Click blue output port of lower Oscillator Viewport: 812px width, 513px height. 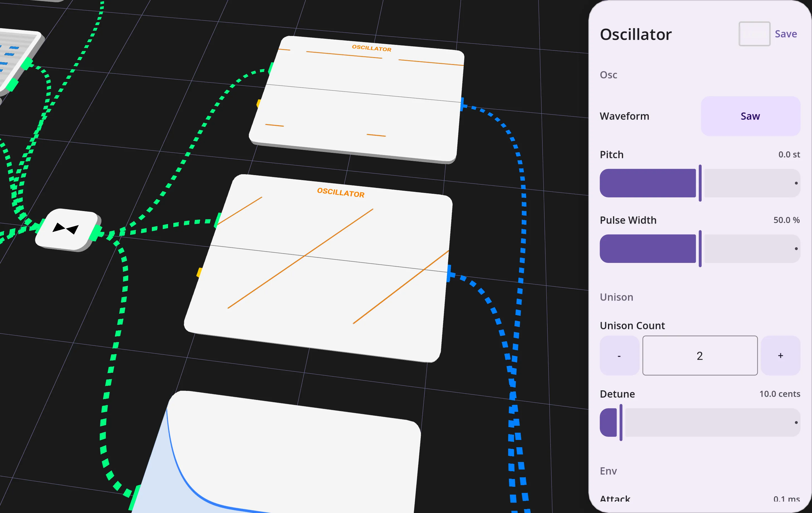pos(449,274)
